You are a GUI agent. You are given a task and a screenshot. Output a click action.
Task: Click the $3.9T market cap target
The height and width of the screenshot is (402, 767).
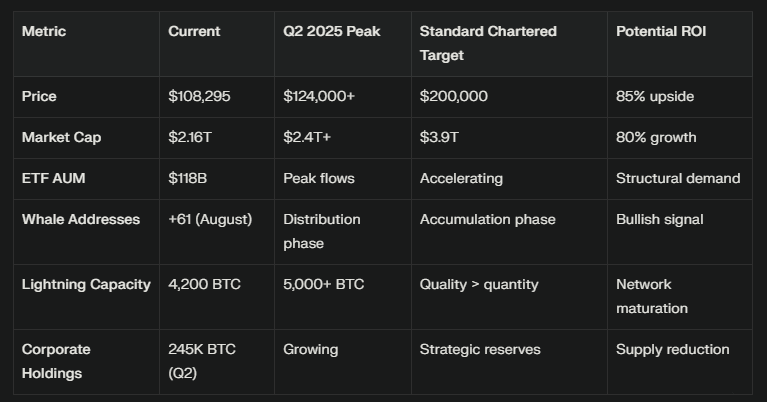(x=439, y=137)
